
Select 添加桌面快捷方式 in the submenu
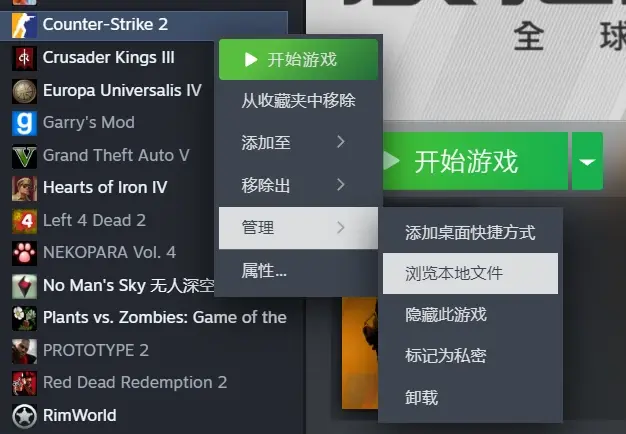click(x=470, y=233)
